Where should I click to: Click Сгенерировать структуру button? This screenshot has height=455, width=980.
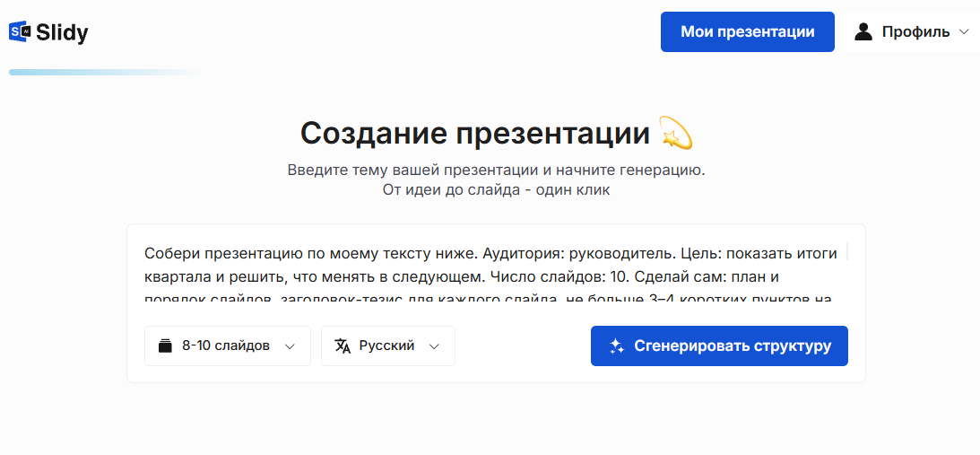point(719,346)
